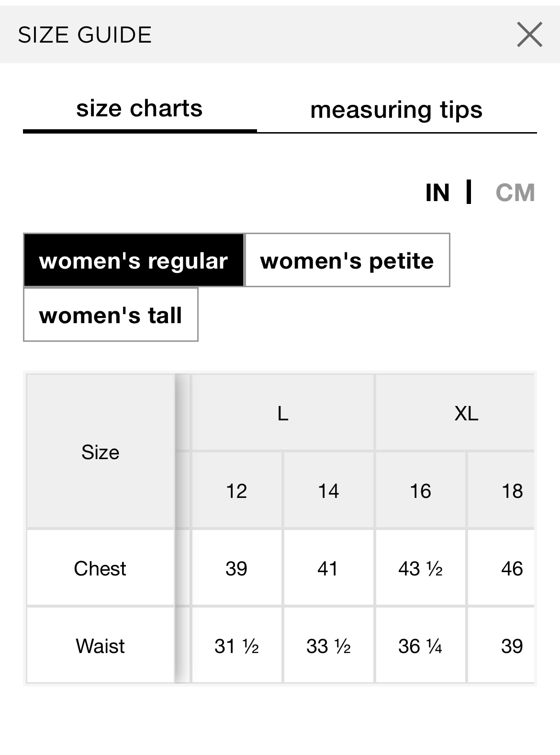
Task: Close the size guide with X icon
Action: pos(529,34)
